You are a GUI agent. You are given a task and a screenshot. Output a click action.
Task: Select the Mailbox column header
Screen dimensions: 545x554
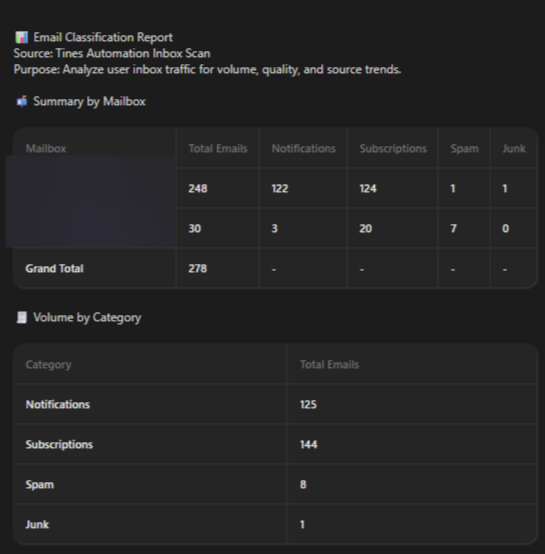[46, 148]
